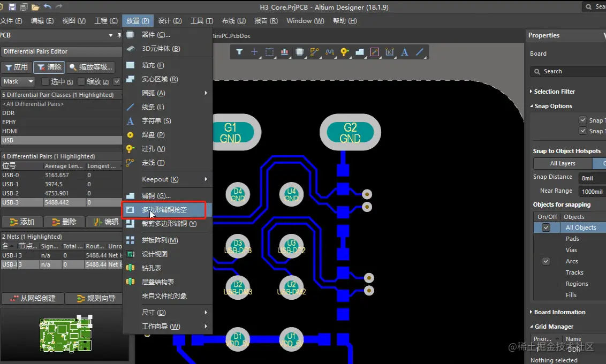Select the dashed rectangle selection tool
The width and height of the screenshot is (606, 364).
tap(269, 52)
